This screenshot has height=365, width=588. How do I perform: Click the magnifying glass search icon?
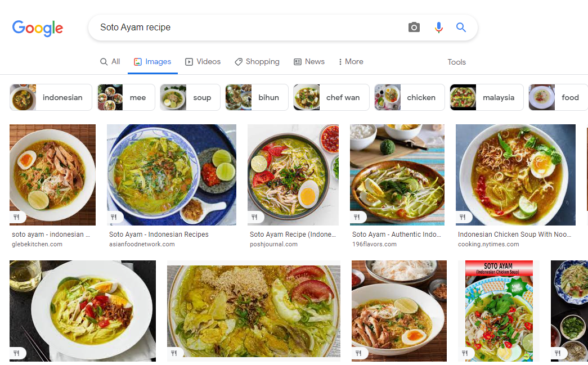click(461, 27)
